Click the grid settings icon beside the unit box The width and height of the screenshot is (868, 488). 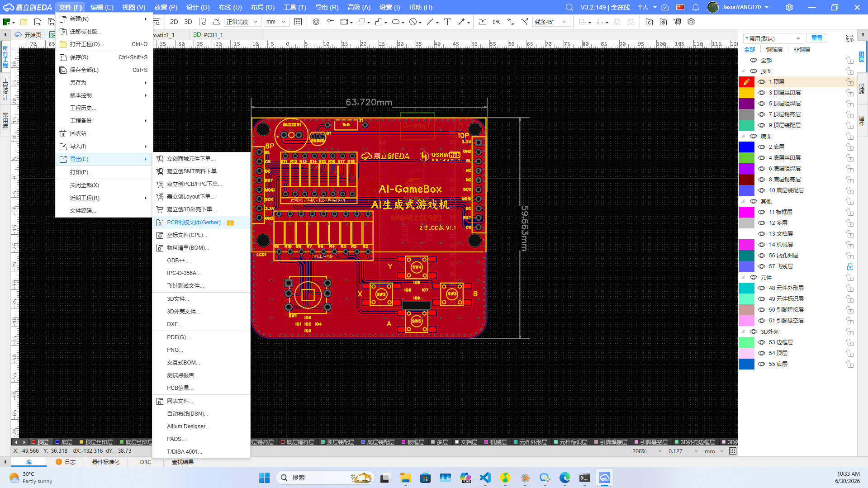298,22
